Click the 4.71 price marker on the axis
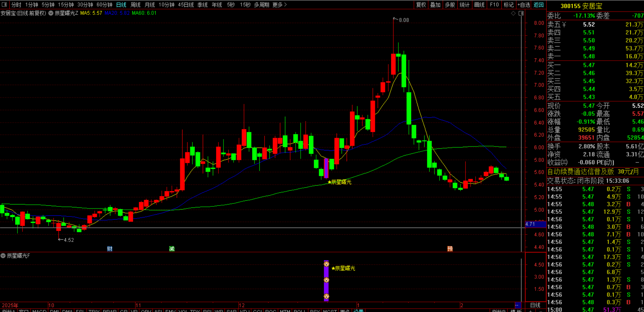Viewport: 644px width, 312px height. pos(536,224)
